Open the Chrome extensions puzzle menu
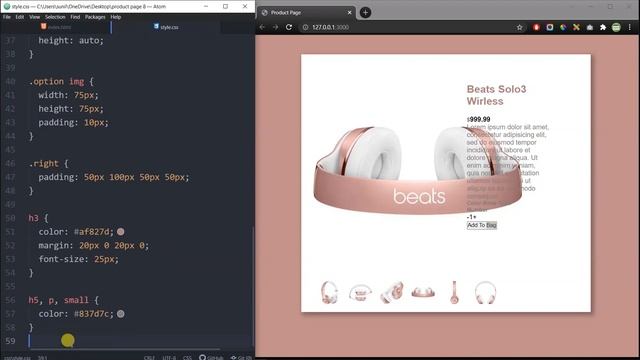This screenshot has width=640, height=360. [603, 27]
